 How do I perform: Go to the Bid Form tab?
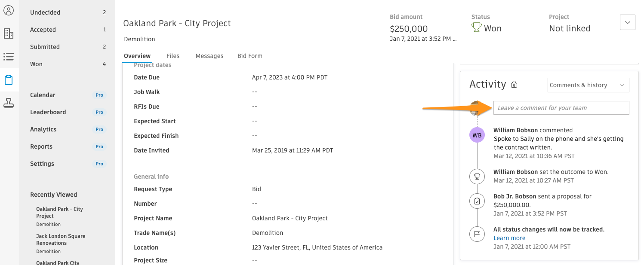click(250, 56)
